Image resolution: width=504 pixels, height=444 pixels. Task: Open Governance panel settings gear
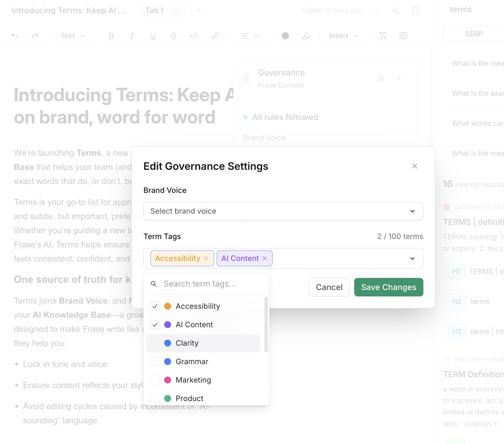point(381,78)
